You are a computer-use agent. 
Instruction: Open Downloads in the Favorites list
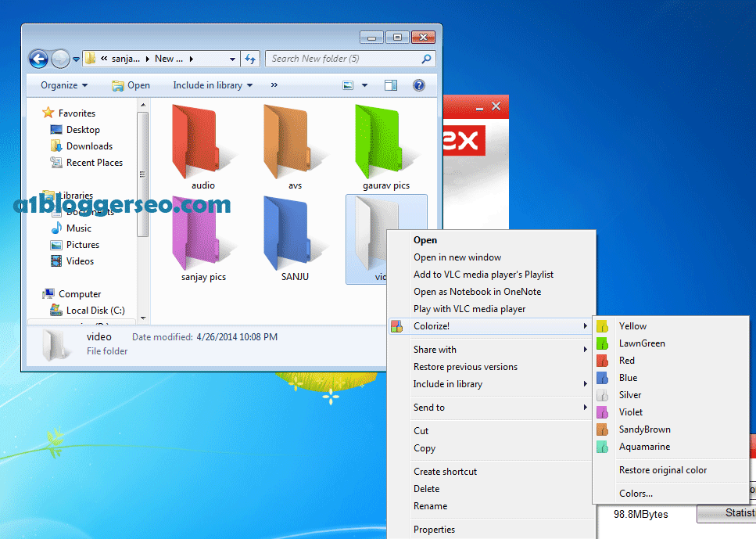(x=89, y=146)
